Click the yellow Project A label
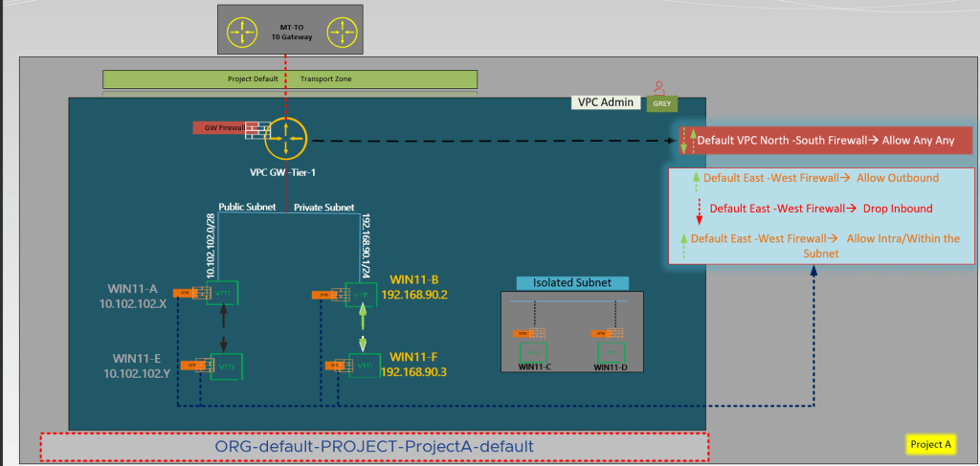Image resolution: width=980 pixels, height=466 pixels. click(x=929, y=444)
